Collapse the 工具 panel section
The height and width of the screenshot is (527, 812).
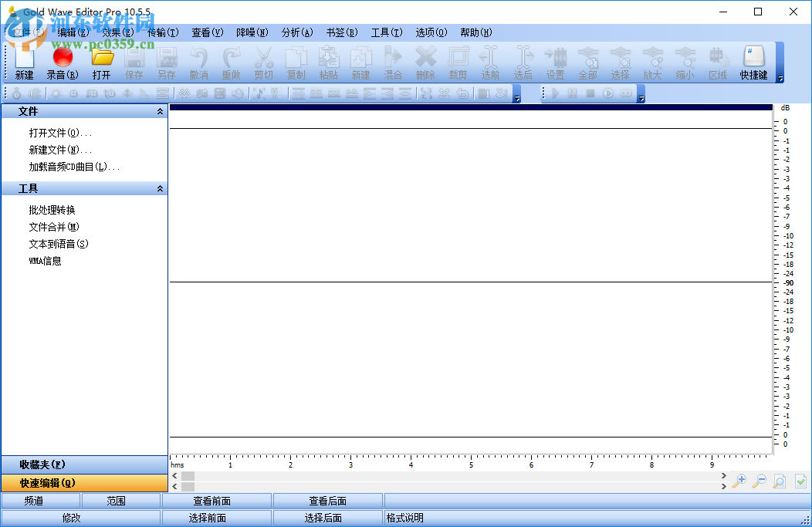[160, 188]
